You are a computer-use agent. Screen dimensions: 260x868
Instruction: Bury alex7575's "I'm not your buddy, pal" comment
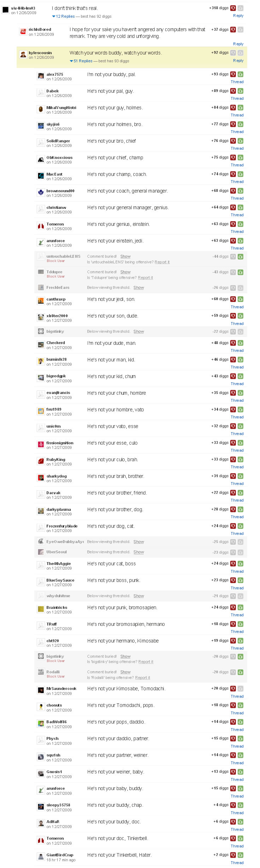[233, 74]
